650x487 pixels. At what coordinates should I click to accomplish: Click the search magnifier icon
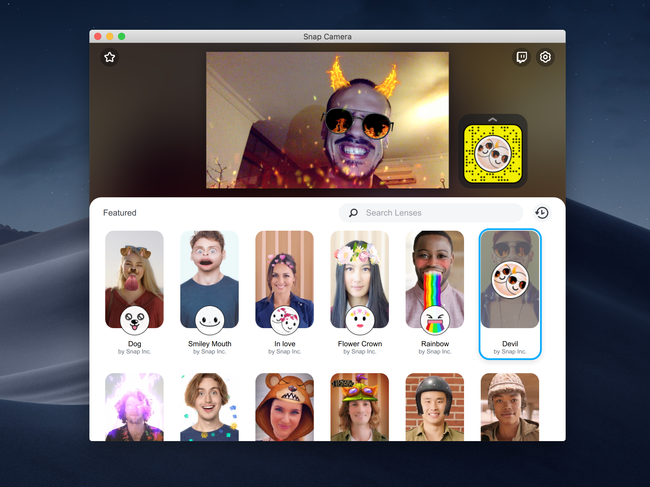point(353,213)
